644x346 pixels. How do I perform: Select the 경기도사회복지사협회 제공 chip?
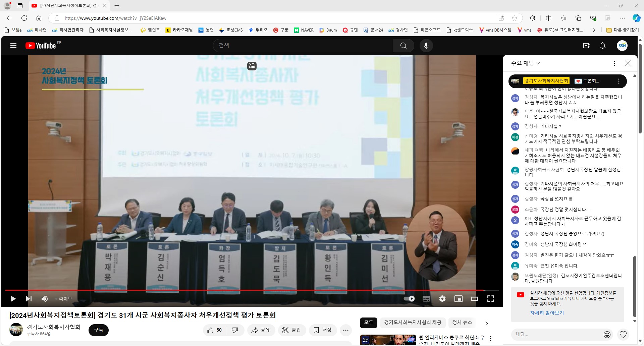click(x=412, y=323)
